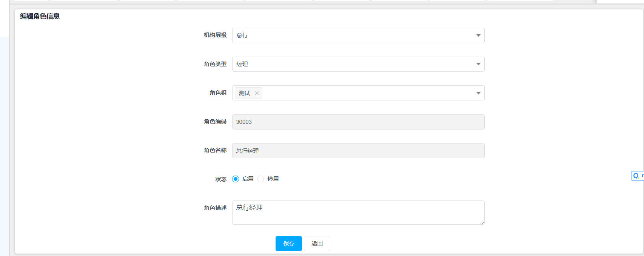The width and height of the screenshot is (644, 256).
Task: Click the blue 保存 button
Action: (289, 244)
